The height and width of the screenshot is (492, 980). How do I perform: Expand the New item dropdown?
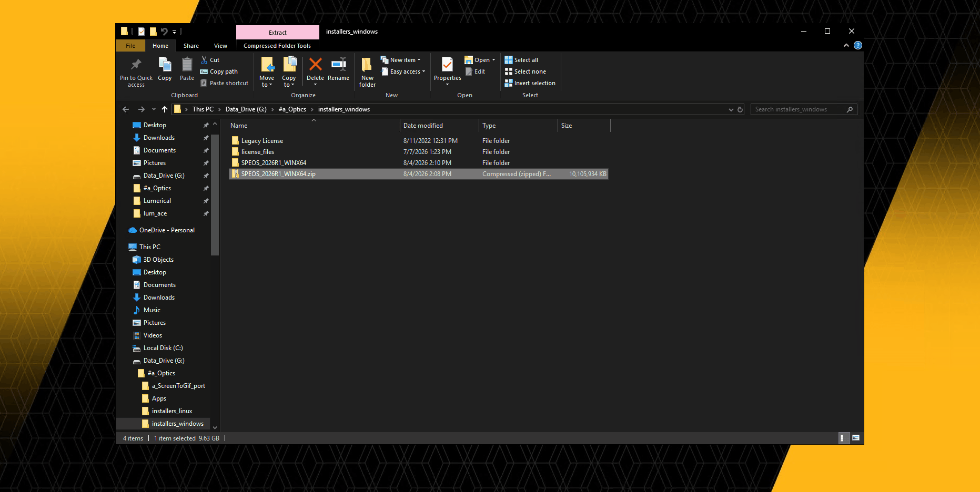pos(419,60)
